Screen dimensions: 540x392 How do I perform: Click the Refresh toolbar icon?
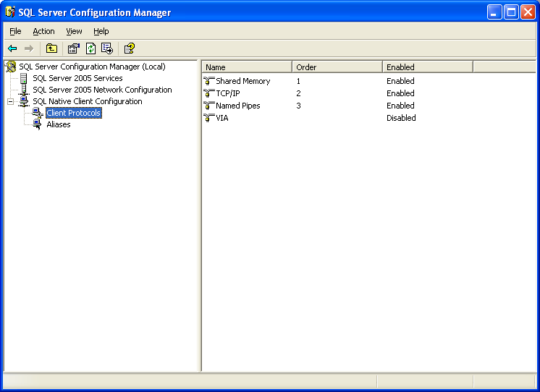point(90,48)
